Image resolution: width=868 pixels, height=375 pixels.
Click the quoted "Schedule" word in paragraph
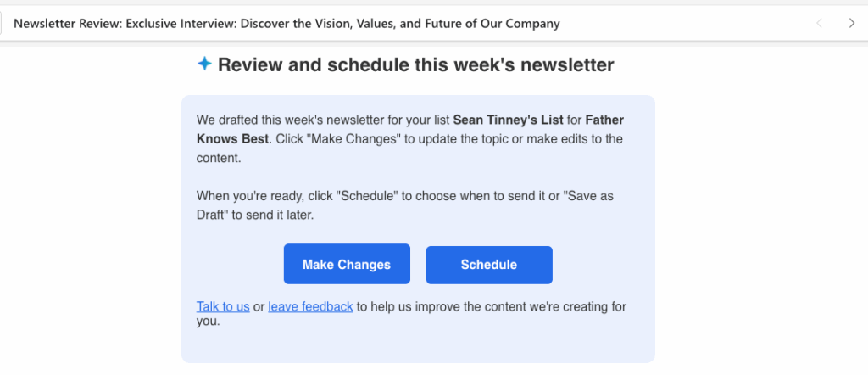coord(367,195)
